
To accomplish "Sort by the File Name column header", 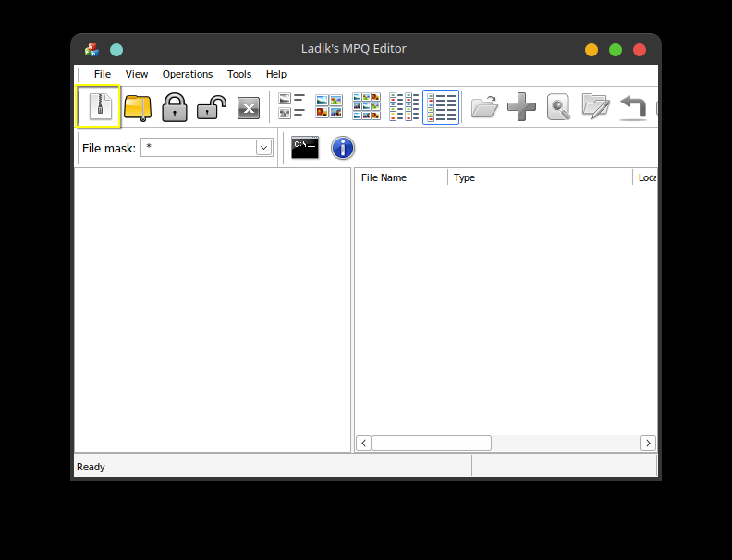I will point(400,177).
